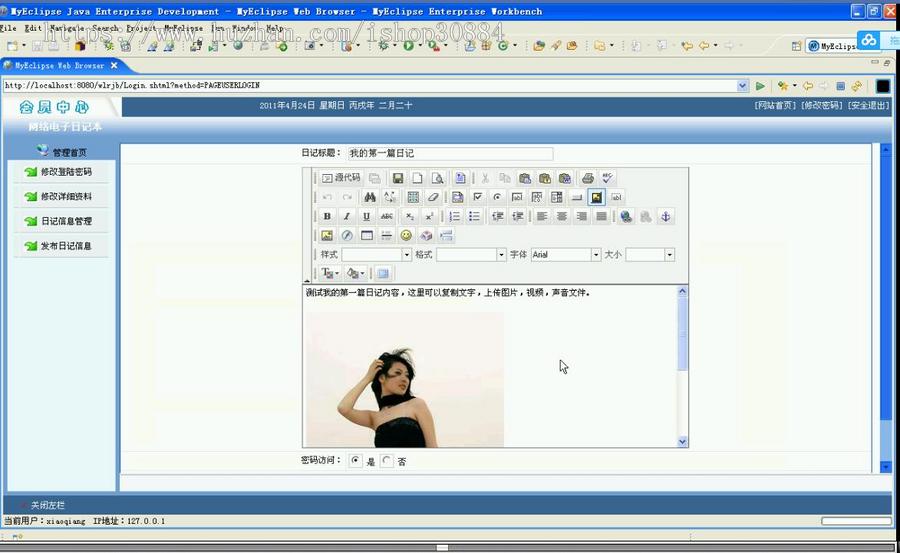The image size is (900, 553).
Task: Open the Templates icon in editor toolbar
Action: (x=460, y=178)
